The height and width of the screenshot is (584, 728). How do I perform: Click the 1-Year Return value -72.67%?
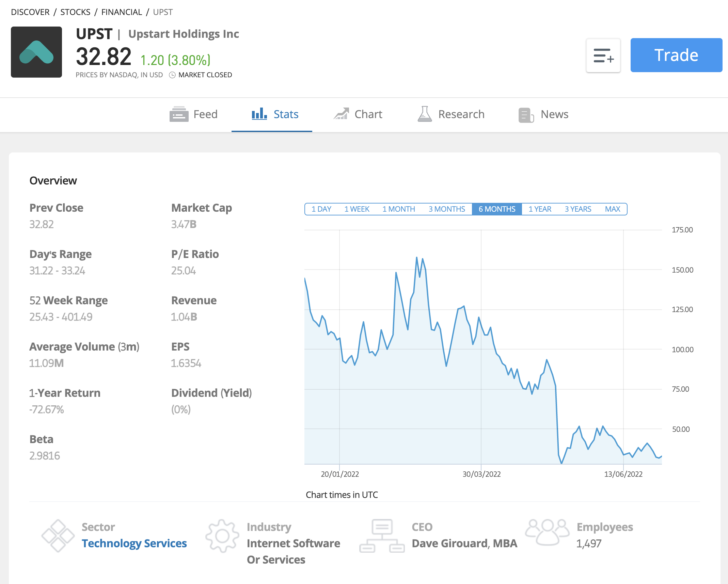click(x=47, y=409)
